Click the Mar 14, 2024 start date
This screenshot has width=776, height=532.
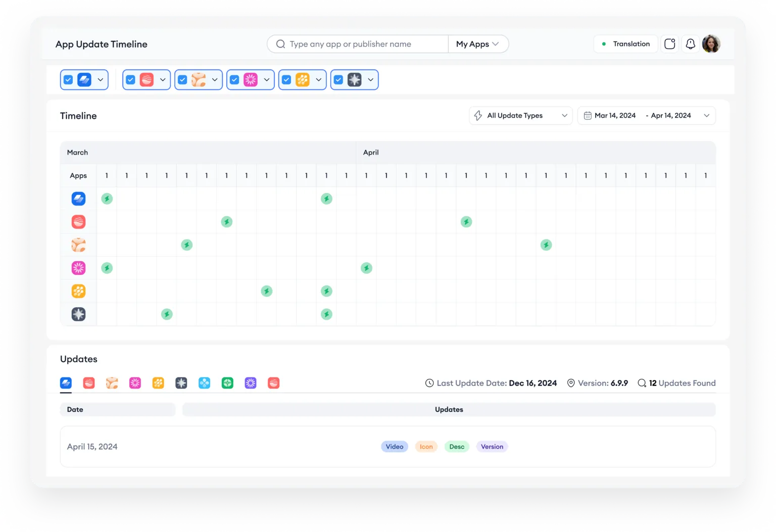615,116
